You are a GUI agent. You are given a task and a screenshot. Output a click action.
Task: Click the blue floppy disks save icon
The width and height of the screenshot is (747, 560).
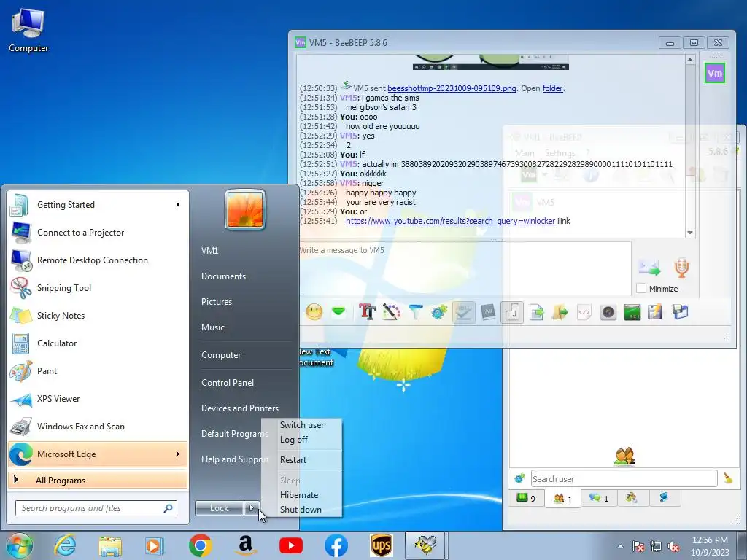681,312
